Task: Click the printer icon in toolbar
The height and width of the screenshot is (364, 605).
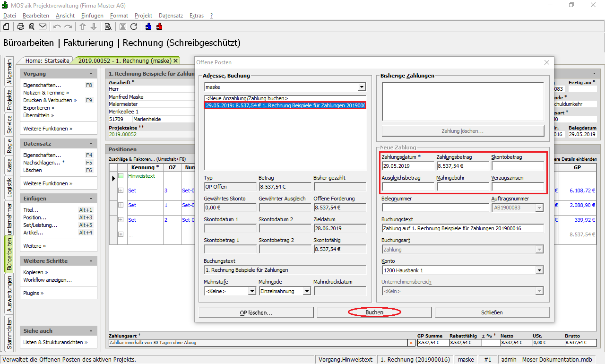Action: coord(21,26)
